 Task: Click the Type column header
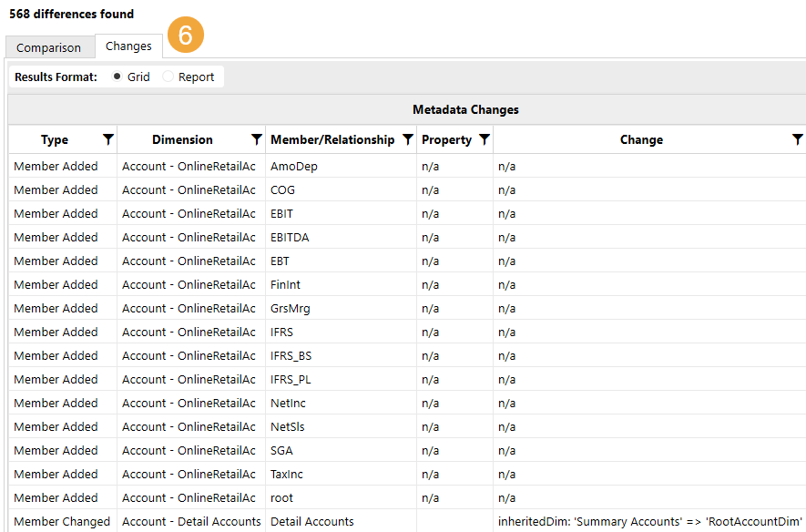[55, 140]
